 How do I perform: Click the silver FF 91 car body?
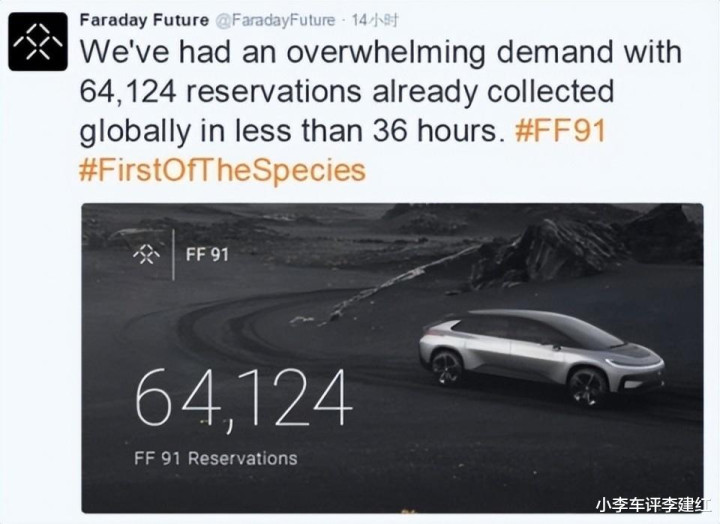542,355
